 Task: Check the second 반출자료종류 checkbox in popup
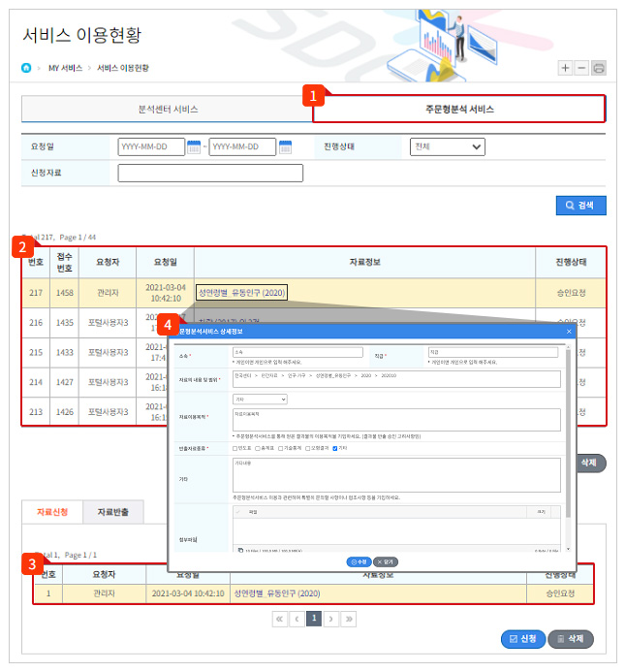coord(258,448)
